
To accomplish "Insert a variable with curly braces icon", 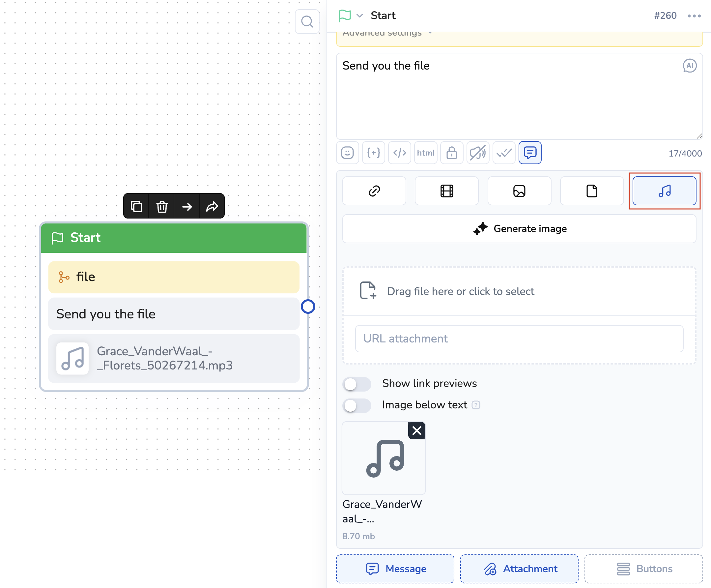I will 373,153.
